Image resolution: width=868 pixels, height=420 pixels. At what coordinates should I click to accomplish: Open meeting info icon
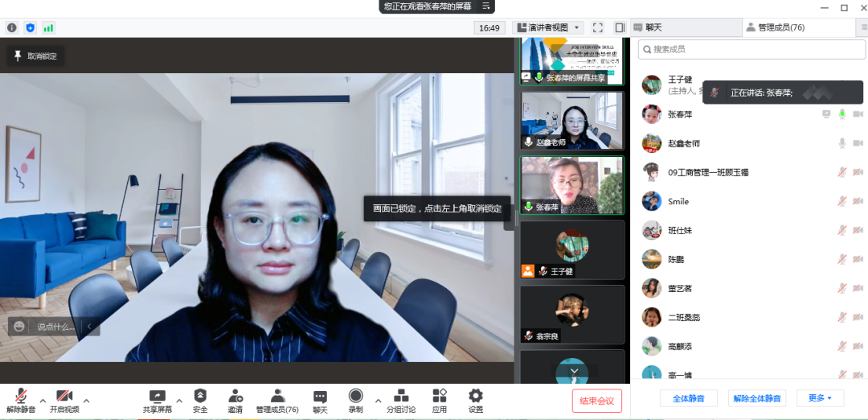[x=11, y=27]
